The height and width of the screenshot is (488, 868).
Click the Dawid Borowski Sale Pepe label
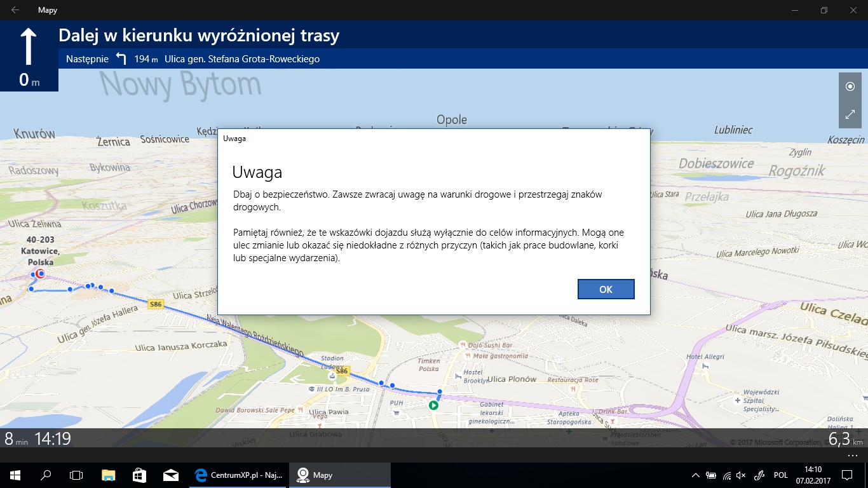pos(255,410)
